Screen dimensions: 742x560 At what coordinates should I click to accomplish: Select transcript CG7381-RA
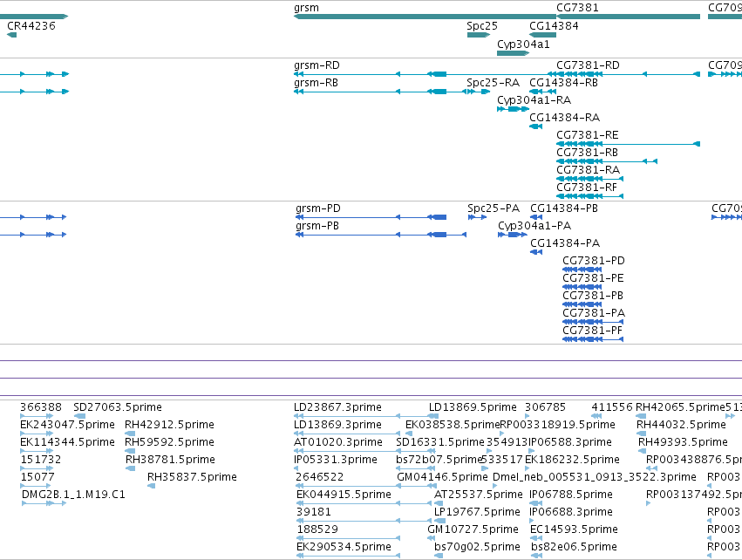[x=589, y=179]
